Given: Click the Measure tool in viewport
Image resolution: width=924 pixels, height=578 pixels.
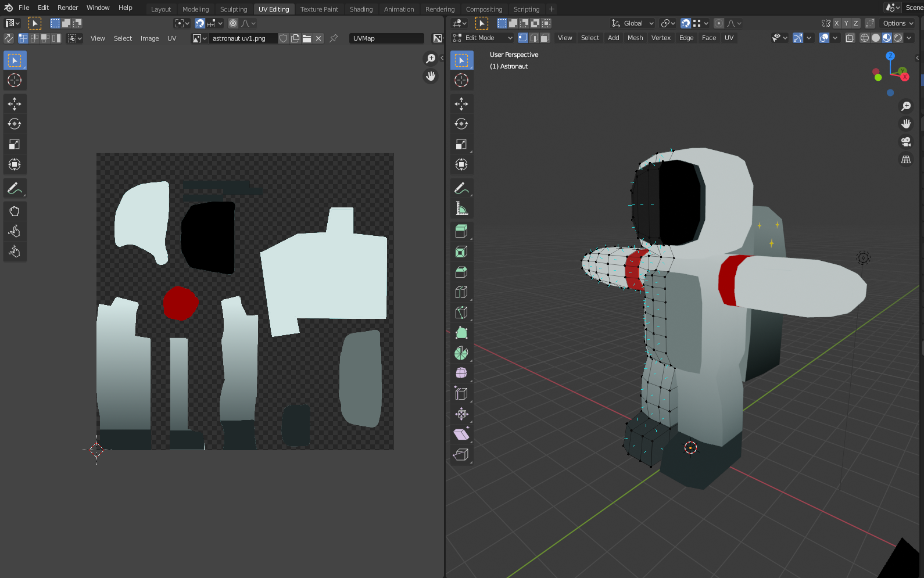Looking at the screenshot, I should (461, 209).
